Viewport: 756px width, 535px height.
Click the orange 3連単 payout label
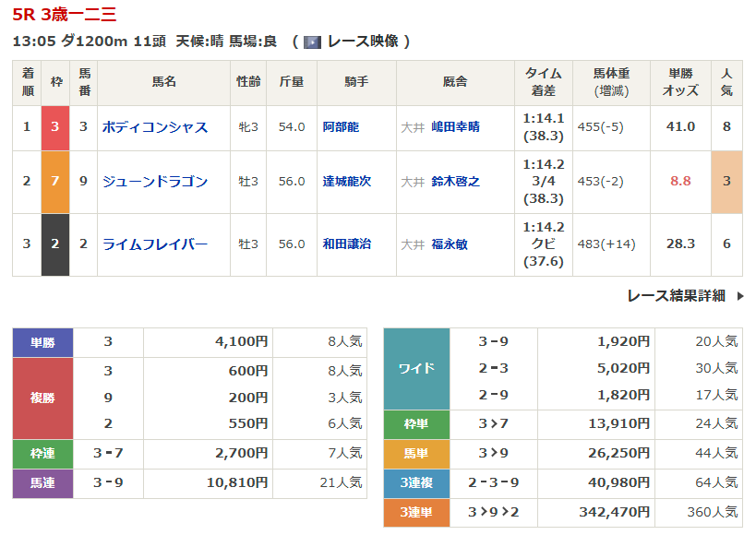[416, 512]
